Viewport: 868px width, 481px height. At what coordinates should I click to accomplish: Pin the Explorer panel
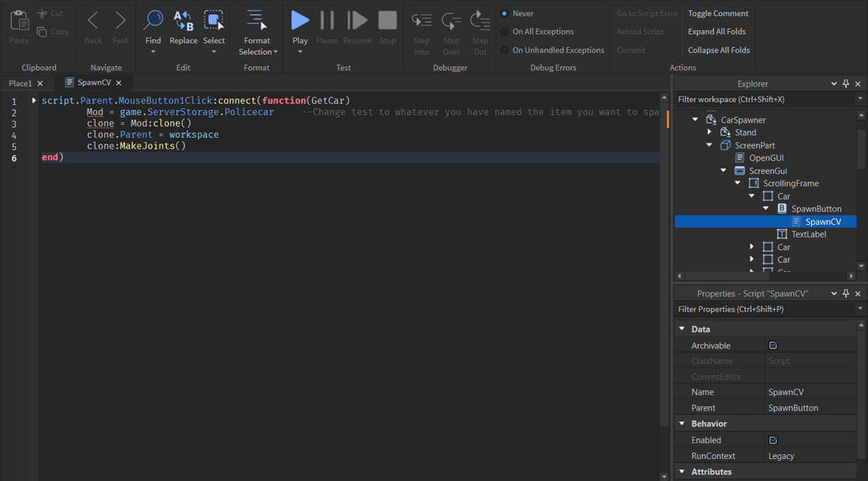click(x=846, y=84)
